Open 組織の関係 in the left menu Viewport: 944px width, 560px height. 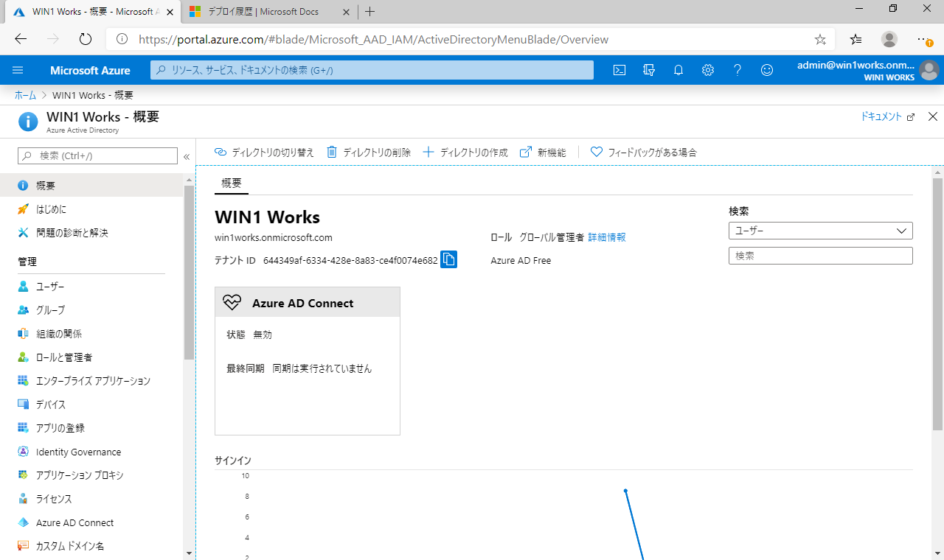pos(91,334)
